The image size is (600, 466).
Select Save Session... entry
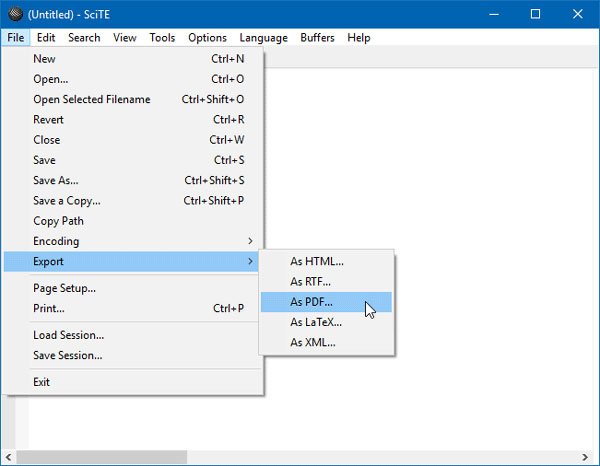click(x=132, y=355)
